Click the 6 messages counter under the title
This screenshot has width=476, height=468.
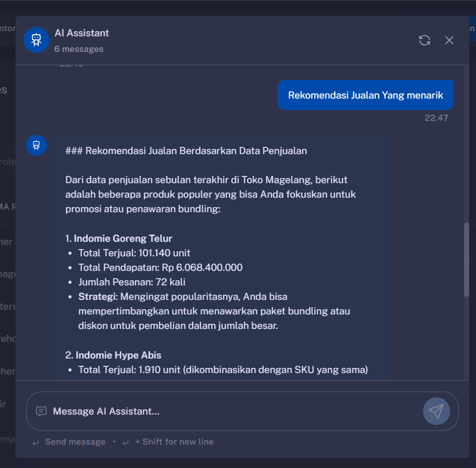[79, 49]
